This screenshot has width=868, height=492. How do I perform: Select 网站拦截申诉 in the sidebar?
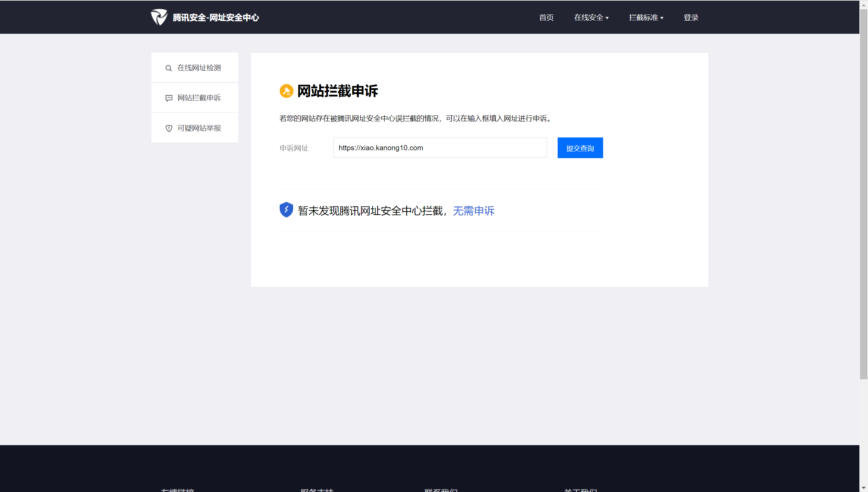click(x=199, y=98)
